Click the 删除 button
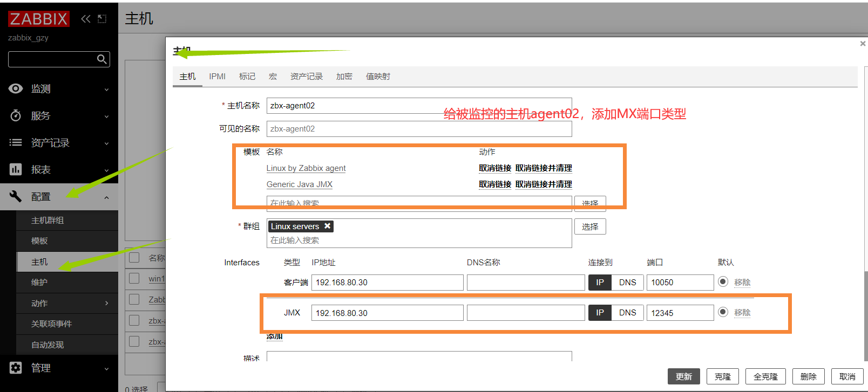The height and width of the screenshot is (392, 868). pyautogui.click(x=809, y=376)
